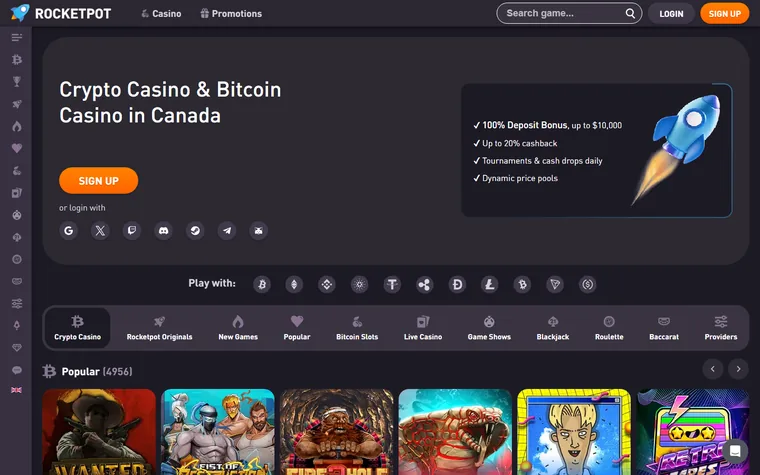Image resolution: width=760 pixels, height=475 pixels.
Task: Select Tether coin in the Play with row
Action: tap(392, 285)
